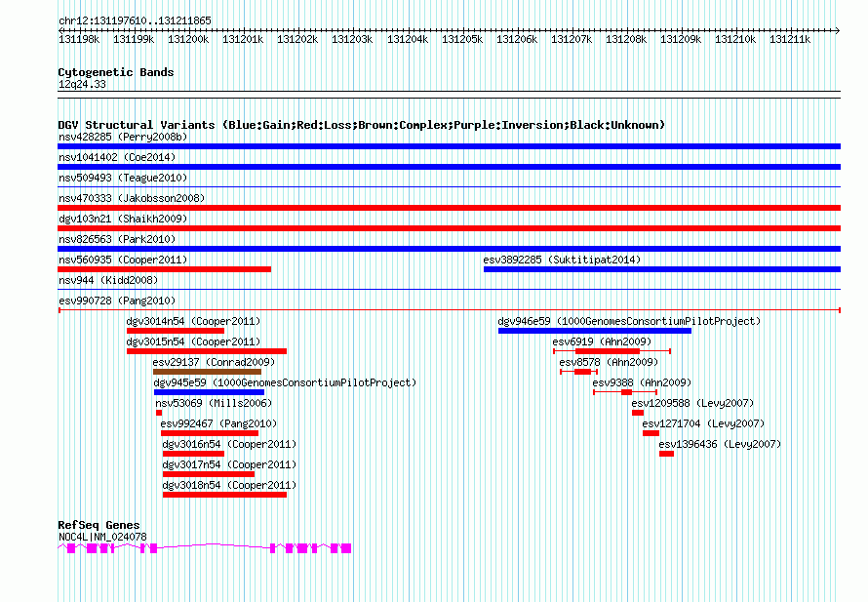The width and height of the screenshot is (868, 602).
Task: Click the brown complex bar under esv29137
Action: (207, 372)
